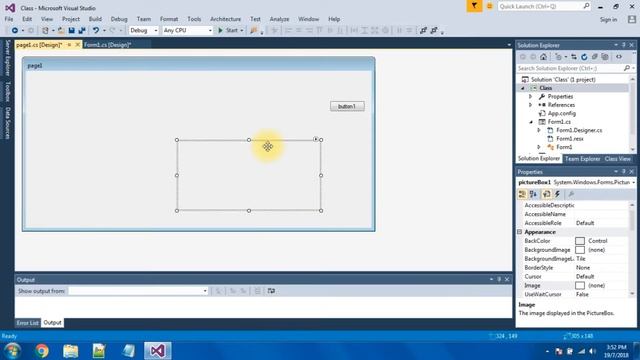The image size is (640, 360).
Task: Expand the Form1.Designer.cs node
Action: click(x=539, y=130)
